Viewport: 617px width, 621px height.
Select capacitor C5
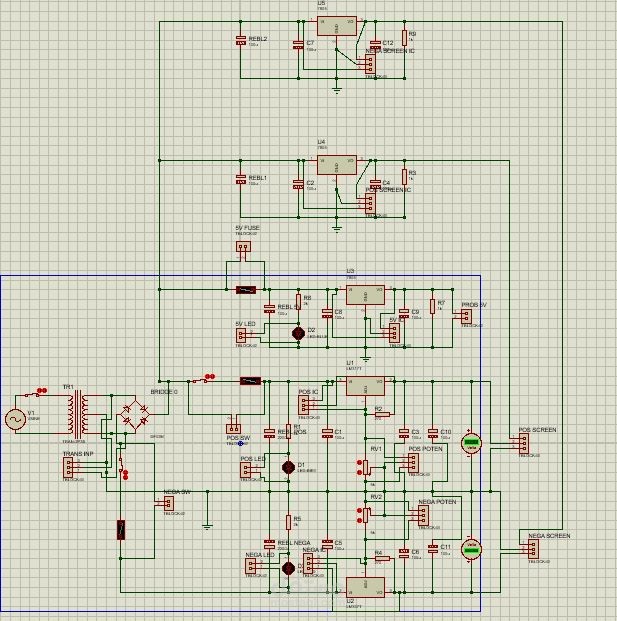[327, 544]
